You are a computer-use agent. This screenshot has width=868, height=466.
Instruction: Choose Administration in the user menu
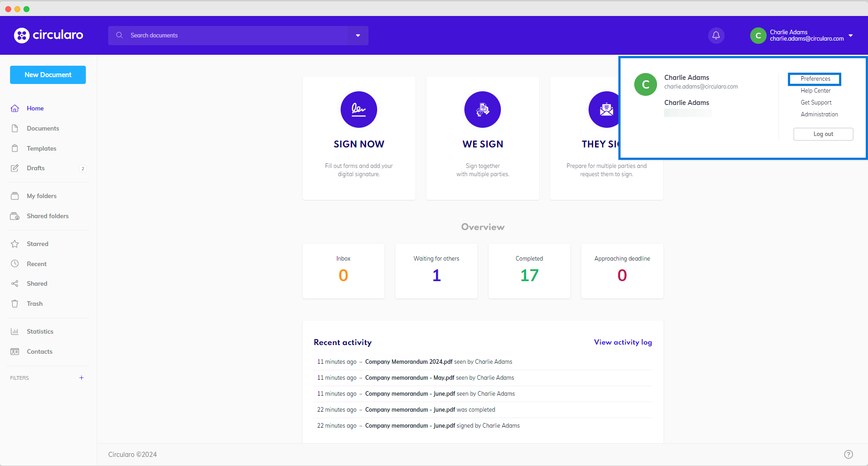[819, 115]
